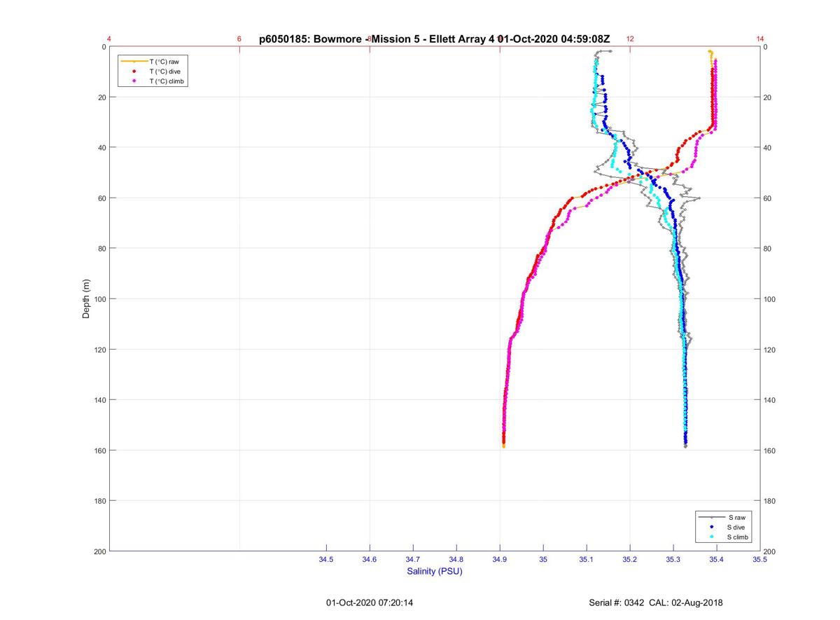Select 'S raw' legend entry
This screenshot has height=620, width=840.
pyautogui.click(x=736, y=517)
